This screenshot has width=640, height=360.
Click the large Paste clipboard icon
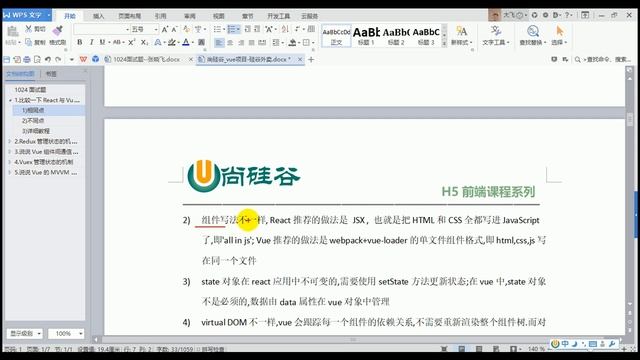tap(12, 31)
